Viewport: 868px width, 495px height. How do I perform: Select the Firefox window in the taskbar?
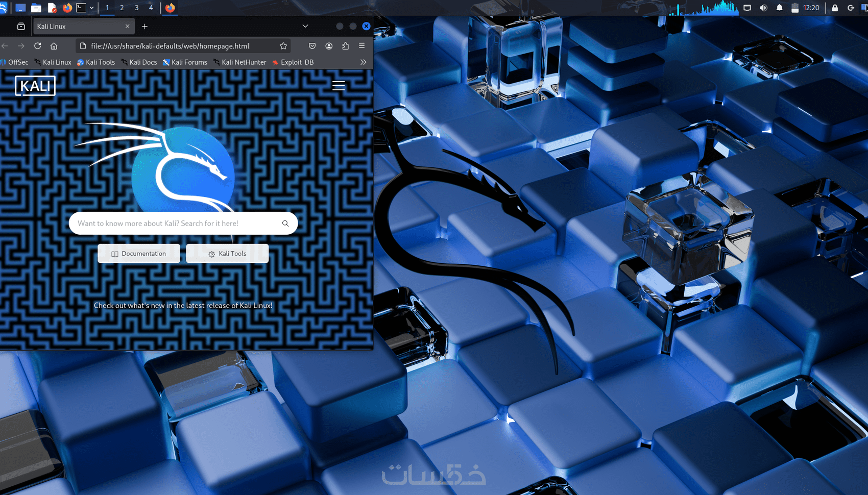[170, 8]
